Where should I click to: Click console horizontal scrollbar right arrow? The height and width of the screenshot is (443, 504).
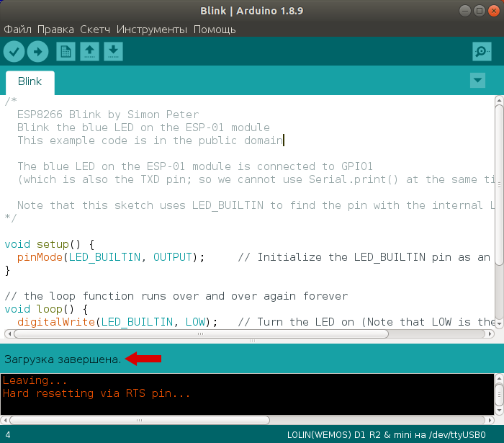[x=490, y=420]
